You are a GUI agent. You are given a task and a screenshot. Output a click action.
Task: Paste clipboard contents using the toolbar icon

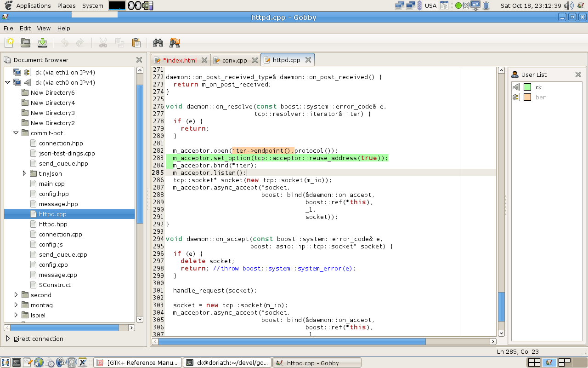(136, 42)
